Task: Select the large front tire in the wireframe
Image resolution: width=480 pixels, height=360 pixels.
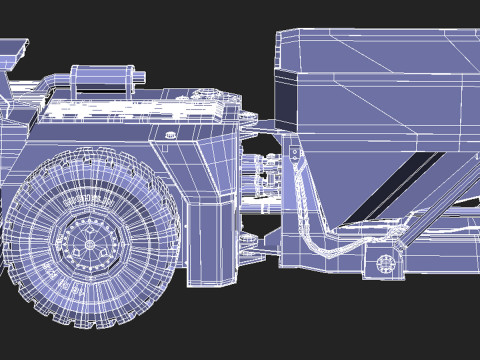Action: point(91,238)
